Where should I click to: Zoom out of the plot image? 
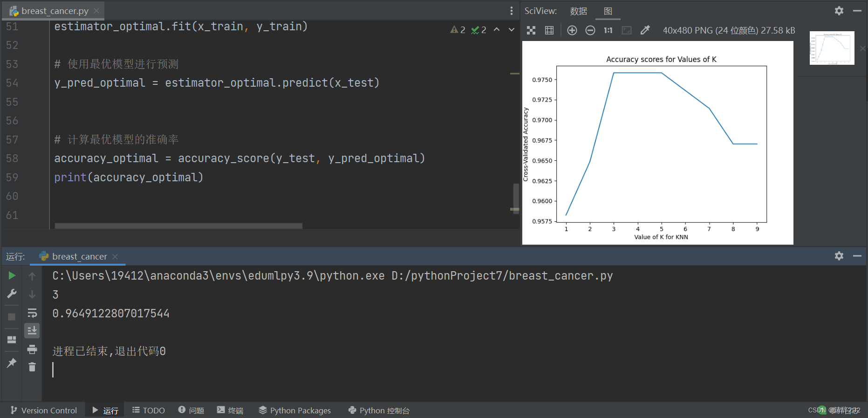[590, 30]
